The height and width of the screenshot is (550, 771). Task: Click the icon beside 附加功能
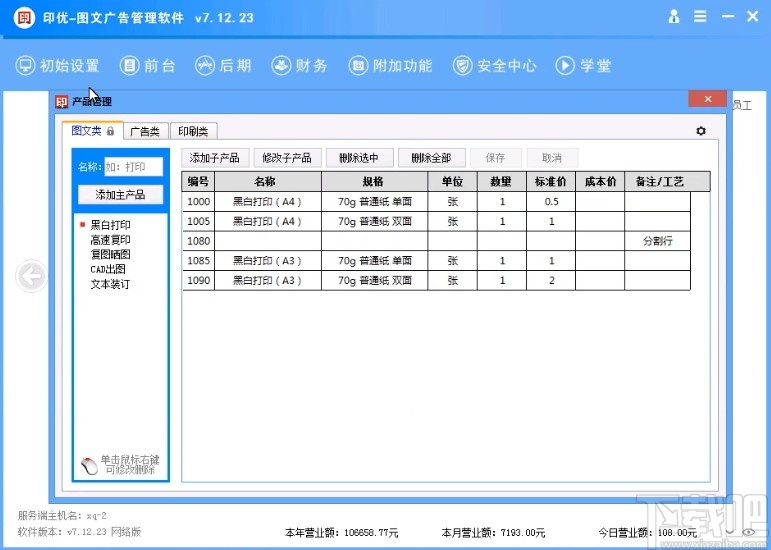pyautogui.click(x=358, y=65)
